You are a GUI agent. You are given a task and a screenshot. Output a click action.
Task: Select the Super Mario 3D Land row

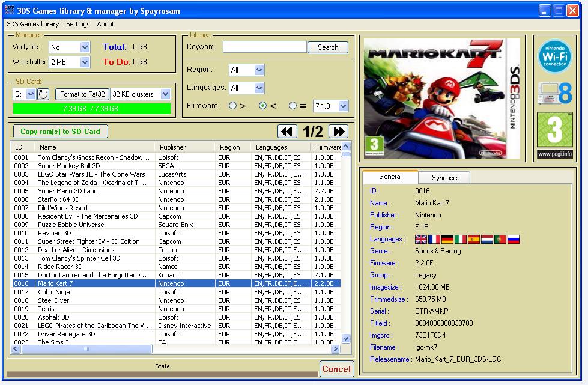[x=176, y=191]
